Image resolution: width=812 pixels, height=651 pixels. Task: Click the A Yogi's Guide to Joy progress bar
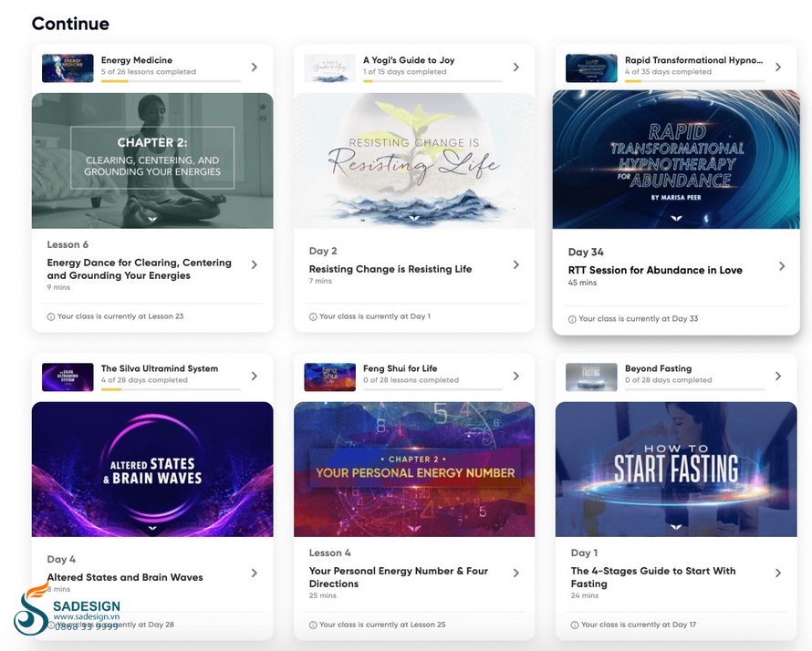[x=433, y=81]
